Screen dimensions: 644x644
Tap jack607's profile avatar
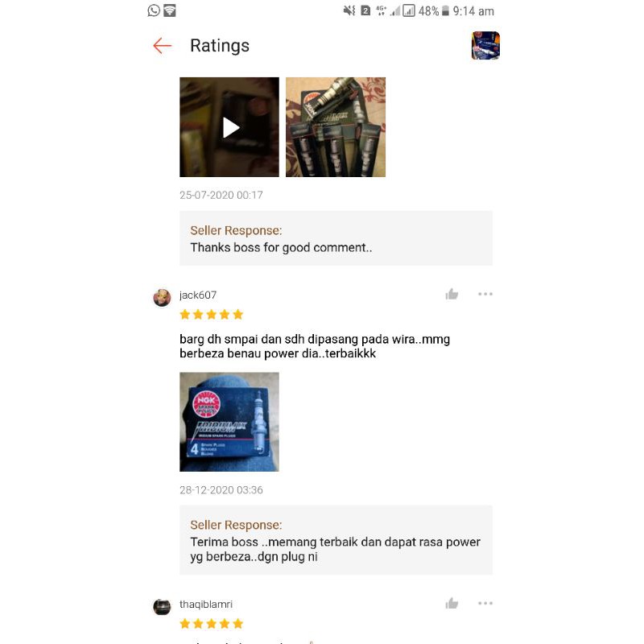[x=162, y=298]
